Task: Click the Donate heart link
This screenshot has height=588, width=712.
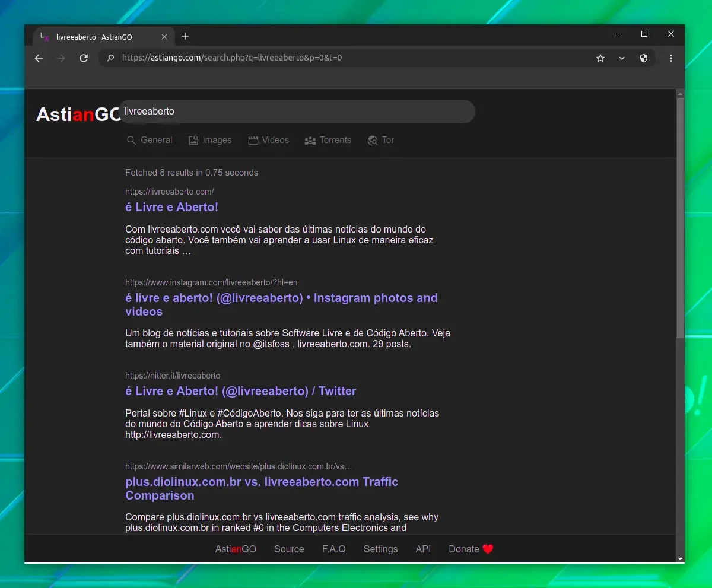Action: (x=471, y=549)
